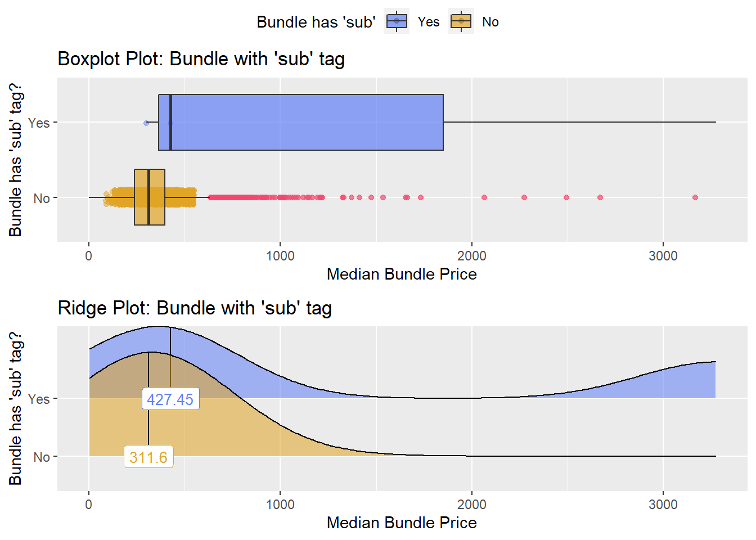Click the 'Yes' y-axis label in boxplot
The height and width of the screenshot is (540, 756).
39,123
